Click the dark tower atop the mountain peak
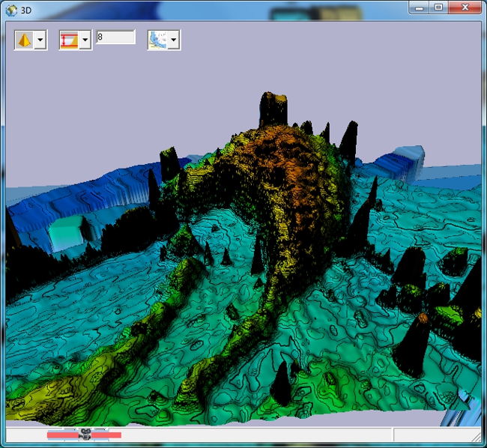Image resolution: width=487 pixels, height=448 pixels. 273,109
